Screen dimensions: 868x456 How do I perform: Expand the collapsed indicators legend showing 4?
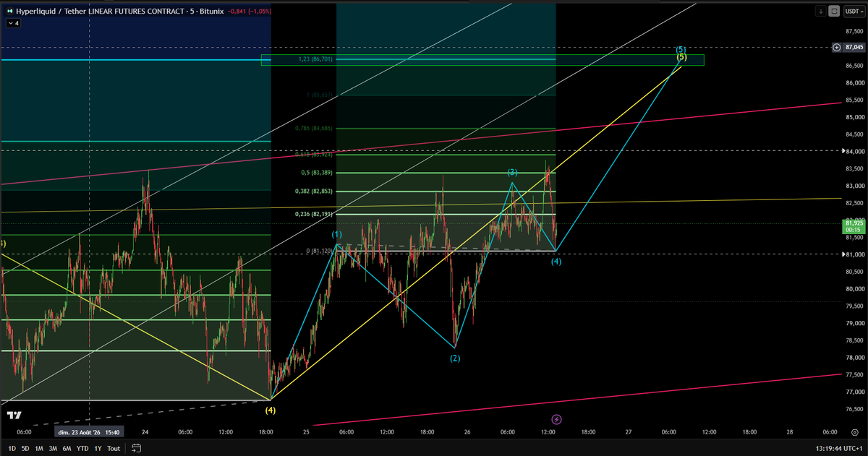tap(12, 23)
